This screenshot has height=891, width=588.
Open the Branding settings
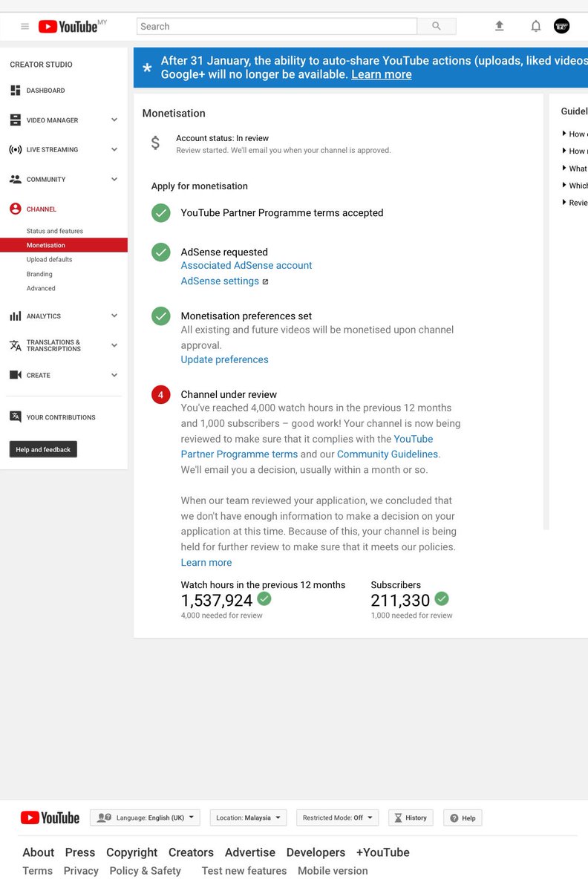click(39, 274)
